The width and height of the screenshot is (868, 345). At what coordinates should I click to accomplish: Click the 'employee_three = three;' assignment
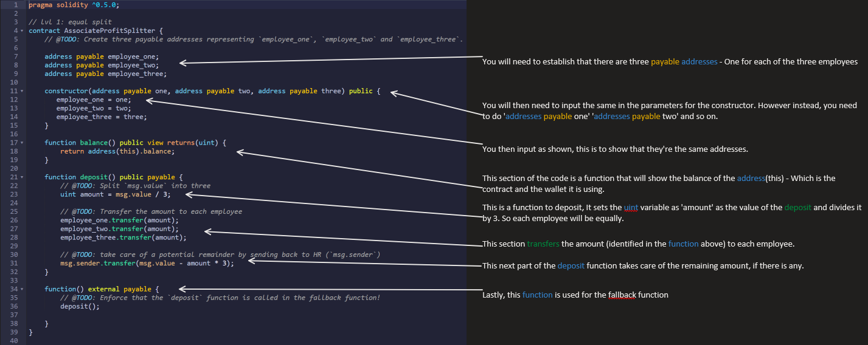(x=102, y=117)
